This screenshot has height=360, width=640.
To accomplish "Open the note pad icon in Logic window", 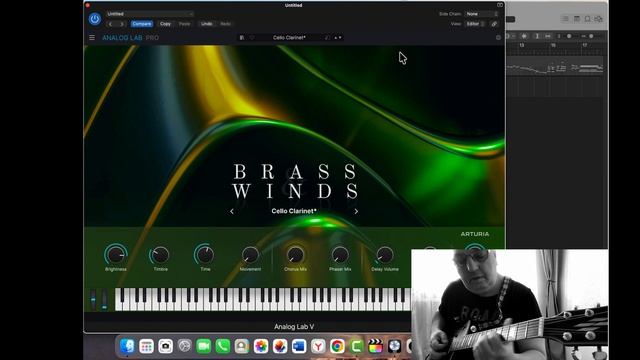I will [577, 19].
